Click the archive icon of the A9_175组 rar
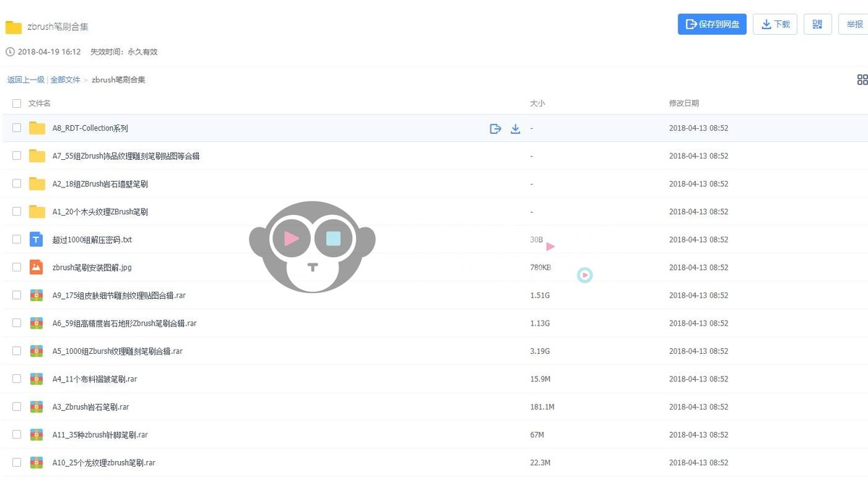The width and height of the screenshot is (868, 495). (36, 295)
